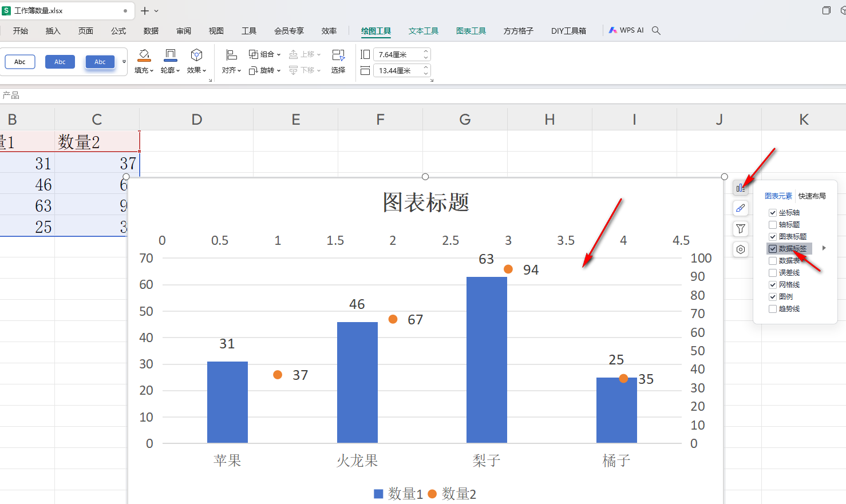Increase the height spinner value
The width and height of the screenshot is (846, 504).
pyautogui.click(x=426, y=51)
